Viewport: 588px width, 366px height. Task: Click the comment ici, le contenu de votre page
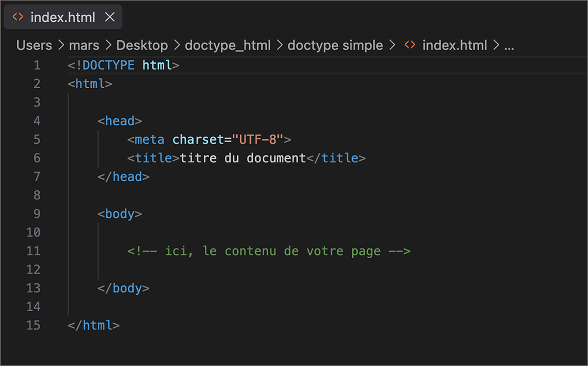click(x=269, y=251)
